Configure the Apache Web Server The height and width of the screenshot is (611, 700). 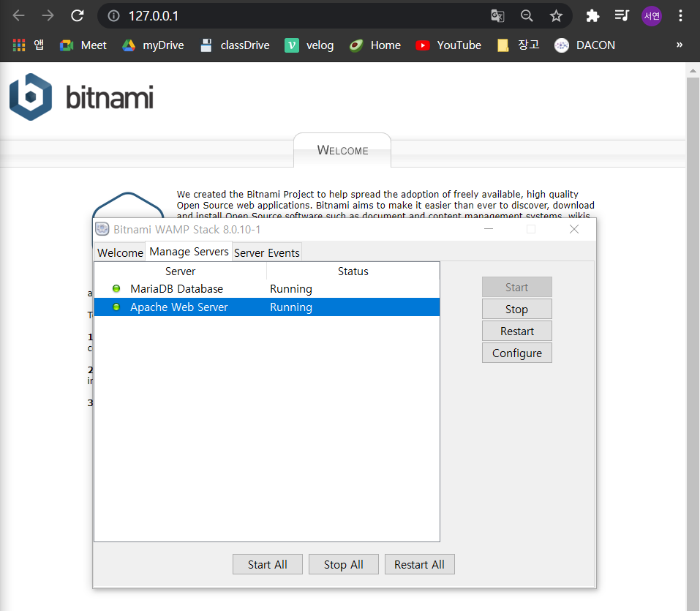pyautogui.click(x=516, y=353)
